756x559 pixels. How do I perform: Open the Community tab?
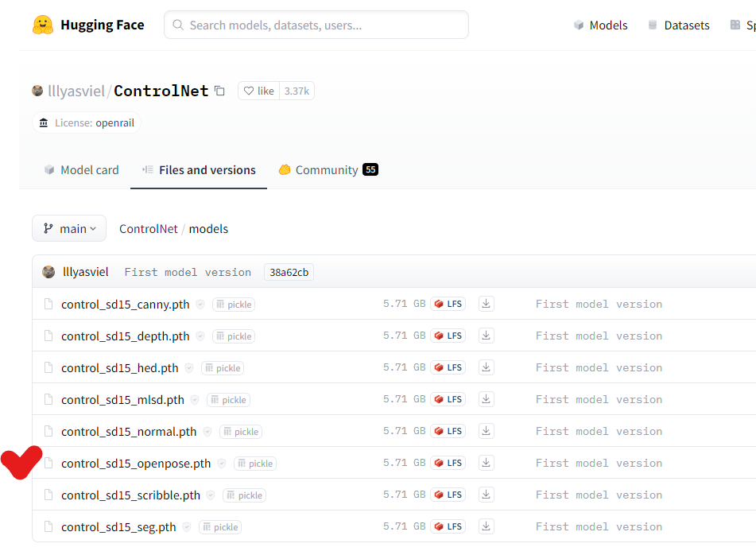328,170
